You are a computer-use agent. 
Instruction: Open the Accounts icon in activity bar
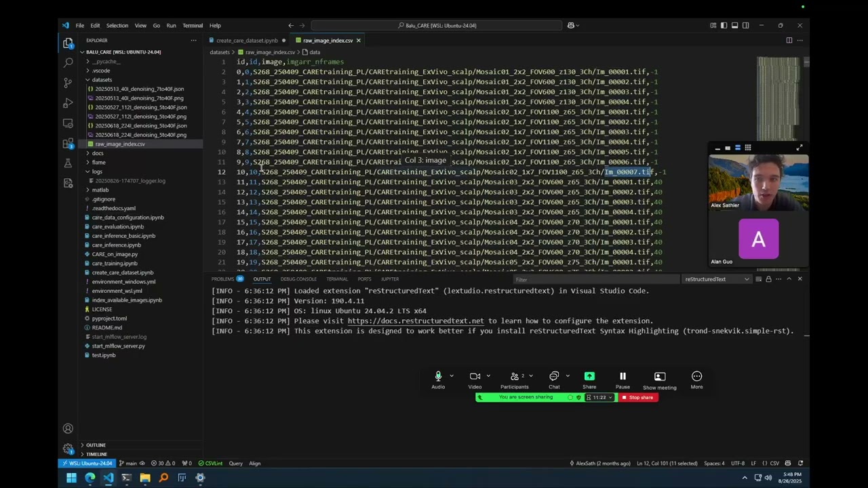68,428
